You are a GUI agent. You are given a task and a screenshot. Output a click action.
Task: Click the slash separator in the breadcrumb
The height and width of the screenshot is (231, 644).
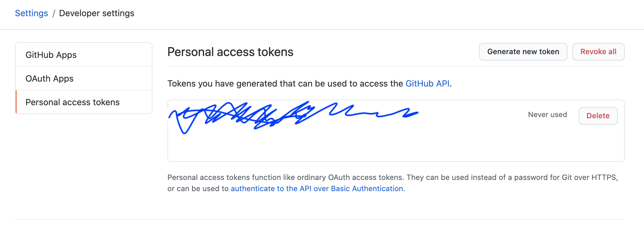(54, 13)
